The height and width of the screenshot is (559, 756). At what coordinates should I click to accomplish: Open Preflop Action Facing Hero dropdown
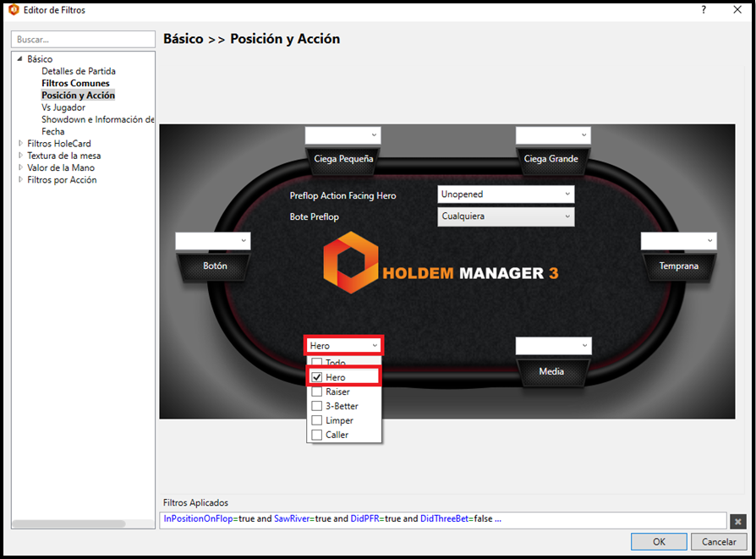(506, 195)
